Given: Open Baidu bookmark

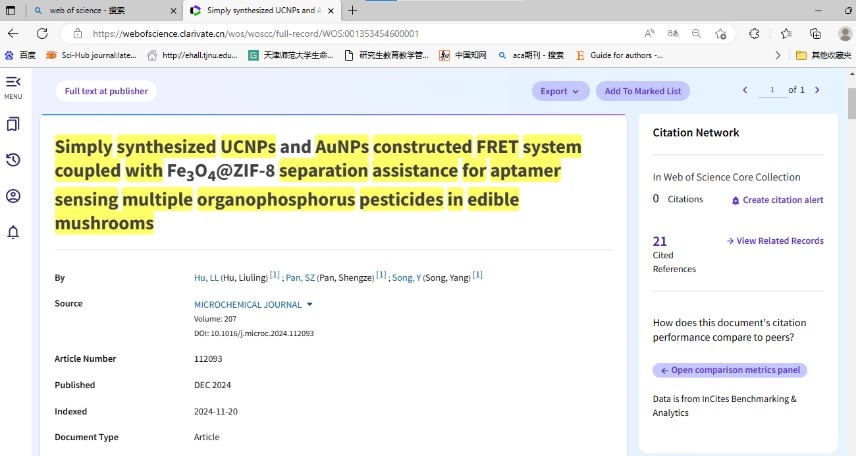Looking at the screenshot, I should [20, 55].
